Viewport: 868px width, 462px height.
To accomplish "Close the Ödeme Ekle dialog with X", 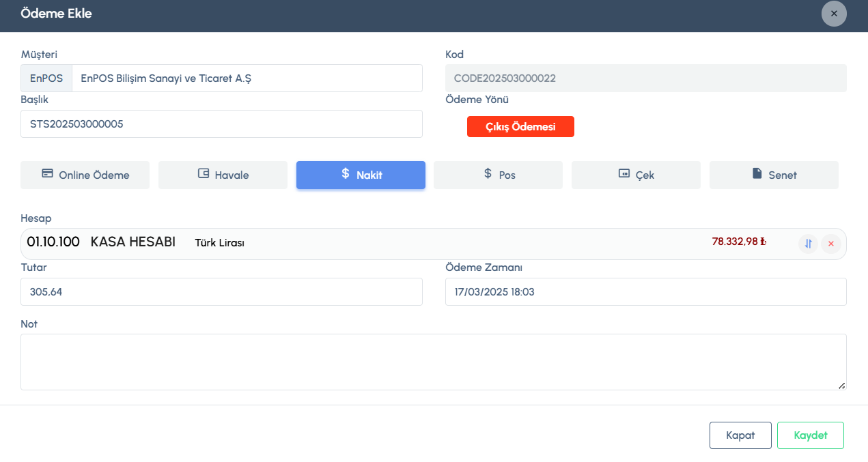I will point(834,14).
